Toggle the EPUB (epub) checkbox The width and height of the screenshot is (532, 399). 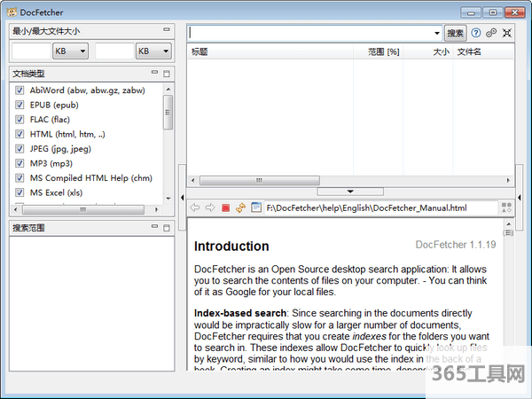click(x=20, y=105)
